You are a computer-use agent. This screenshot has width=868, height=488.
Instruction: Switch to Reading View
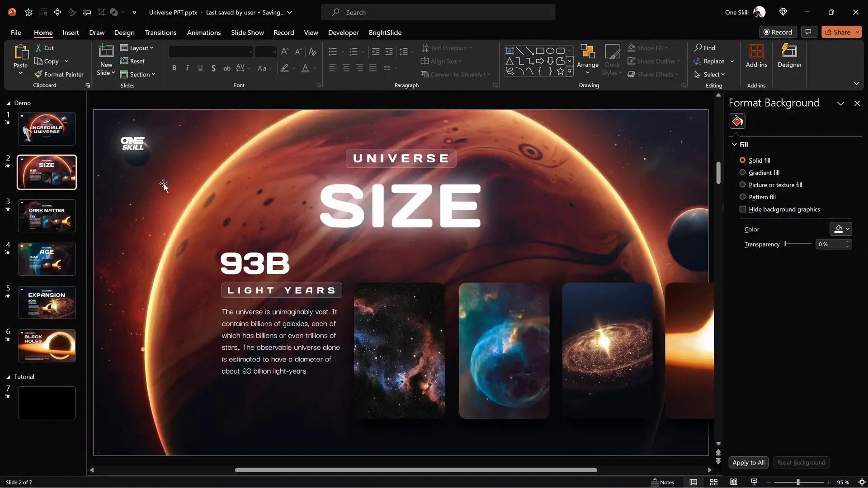[734, 482]
